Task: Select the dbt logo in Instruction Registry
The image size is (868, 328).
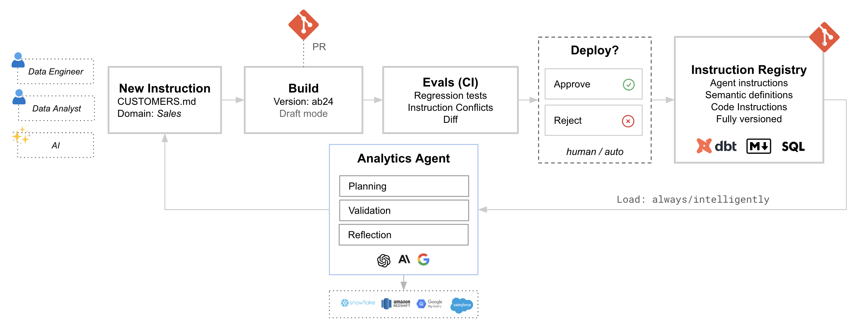Action: click(717, 146)
